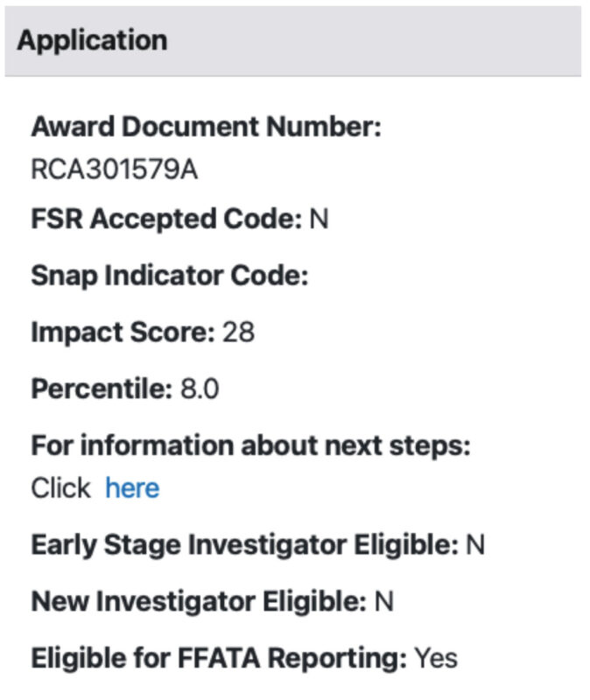Click the FSR Accepted Code label

(166, 219)
